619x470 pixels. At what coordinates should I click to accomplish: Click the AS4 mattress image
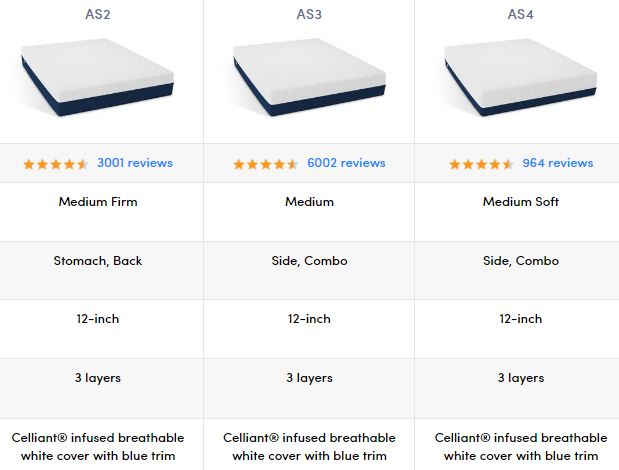pos(520,77)
